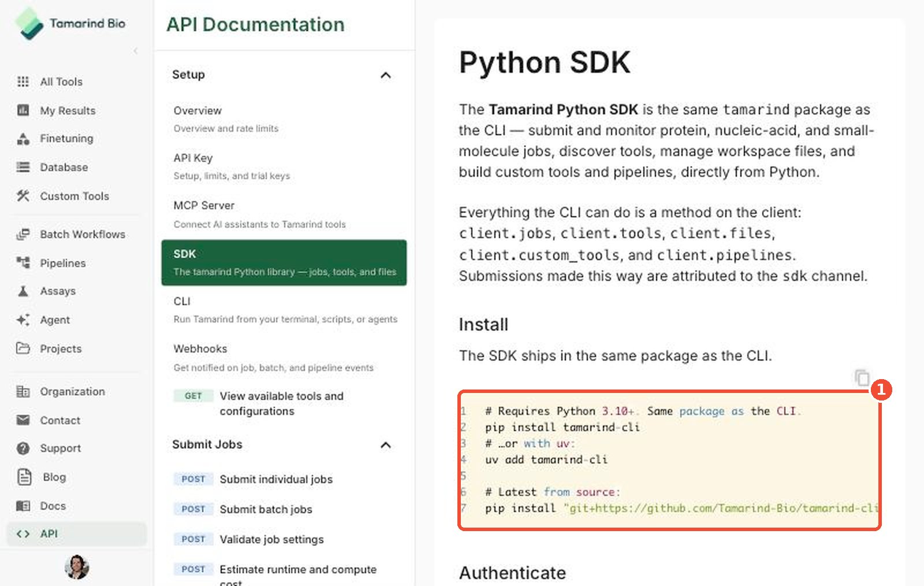Open the API Key docs page

pyautogui.click(x=284, y=166)
